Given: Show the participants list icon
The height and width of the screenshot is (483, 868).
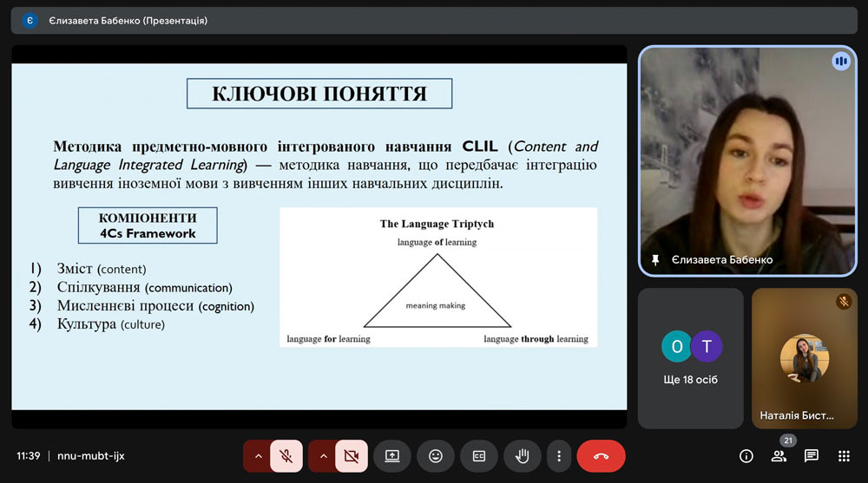Looking at the screenshot, I should click(x=779, y=456).
